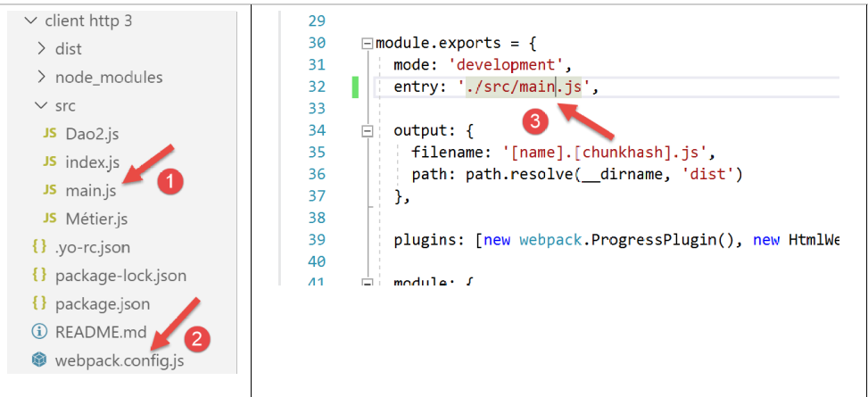
Task: Click the braces icon beside .yo-rc.json
Action: point(38,247)
